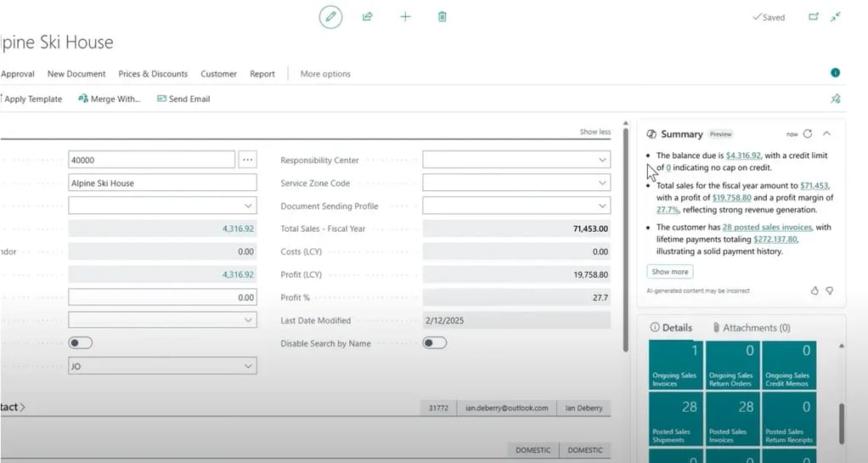Toggle the switch above JO dropdown
The image size is (868, 463).
(81, 343)
